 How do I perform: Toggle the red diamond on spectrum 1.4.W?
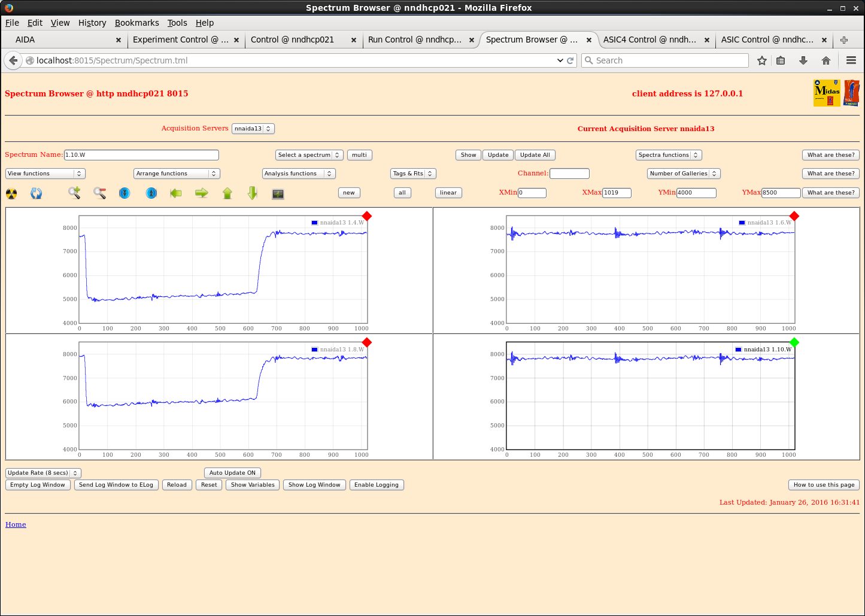click(367, 216)
